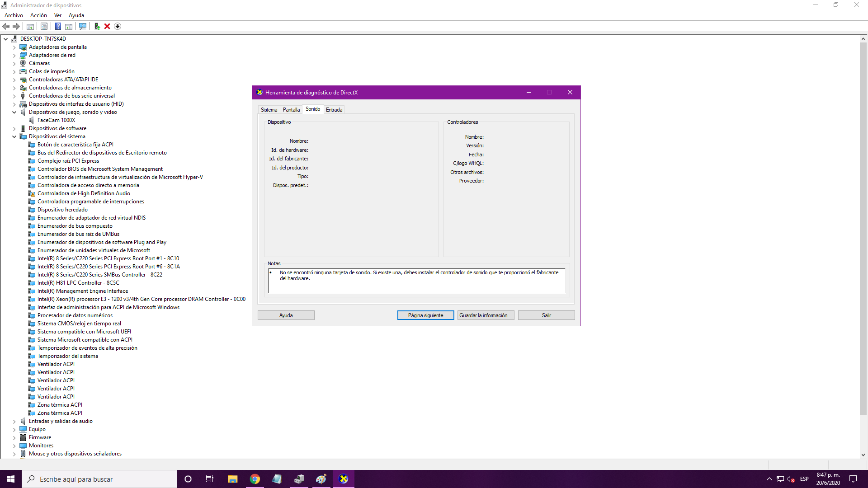
Task: Click Guardar la información button
Action: 486,315
